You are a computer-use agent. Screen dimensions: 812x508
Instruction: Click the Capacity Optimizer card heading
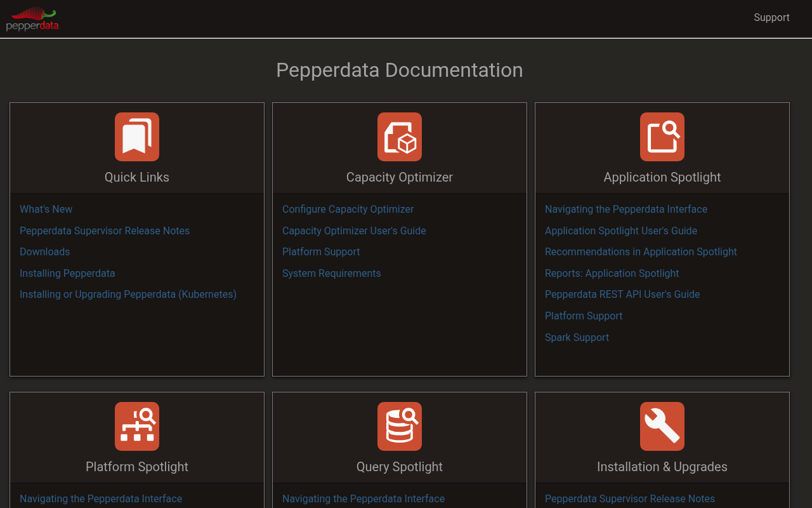tap(400, 177)
